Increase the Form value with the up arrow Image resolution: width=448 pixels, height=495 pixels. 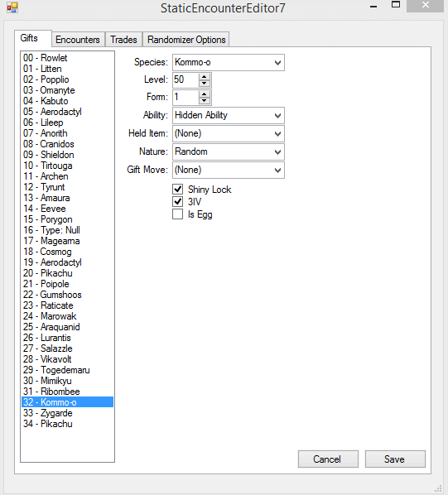pos(205,94)
